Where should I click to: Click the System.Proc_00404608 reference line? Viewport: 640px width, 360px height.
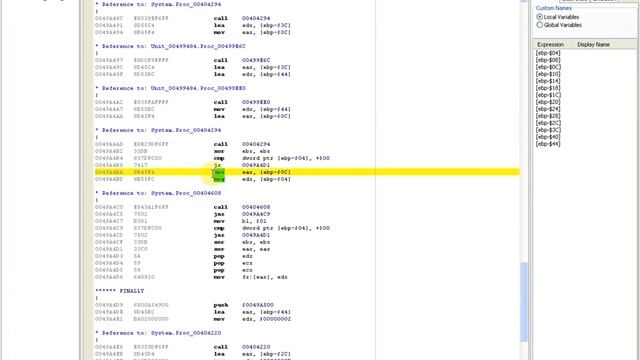point(158,193)
